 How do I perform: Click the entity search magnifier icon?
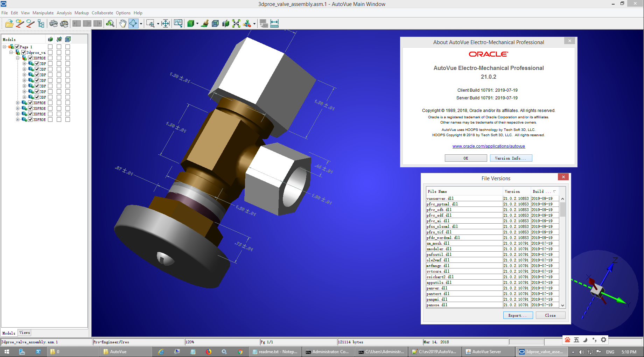110,23
